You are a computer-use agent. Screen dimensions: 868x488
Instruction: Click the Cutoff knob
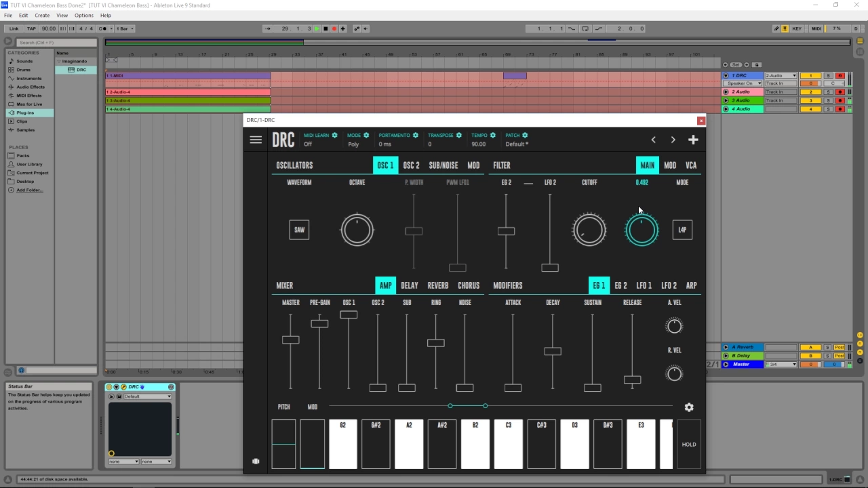point(589,230)
